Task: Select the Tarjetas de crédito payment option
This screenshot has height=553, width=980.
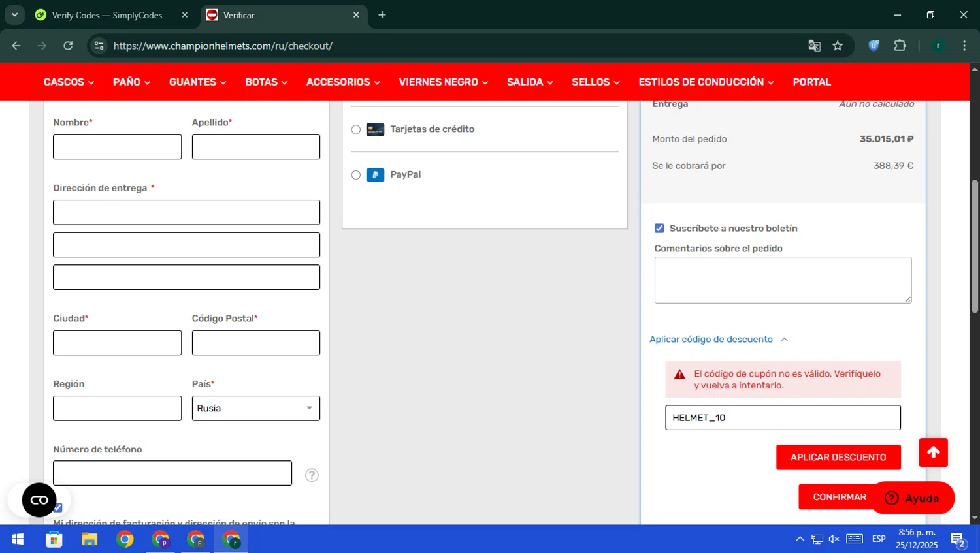Action: pyautogui.click(x=355, y=129)
